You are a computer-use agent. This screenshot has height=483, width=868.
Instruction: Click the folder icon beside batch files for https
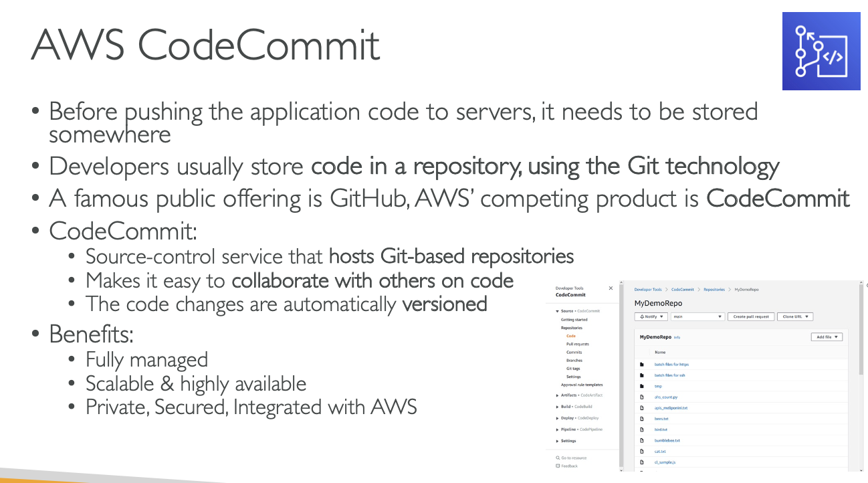(x=641, y=365)
